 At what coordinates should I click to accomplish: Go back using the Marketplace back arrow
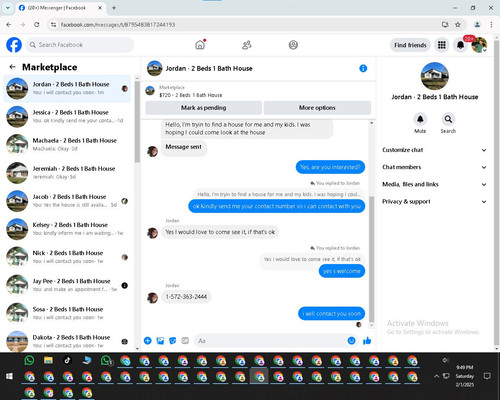click(x=12, y=67)
